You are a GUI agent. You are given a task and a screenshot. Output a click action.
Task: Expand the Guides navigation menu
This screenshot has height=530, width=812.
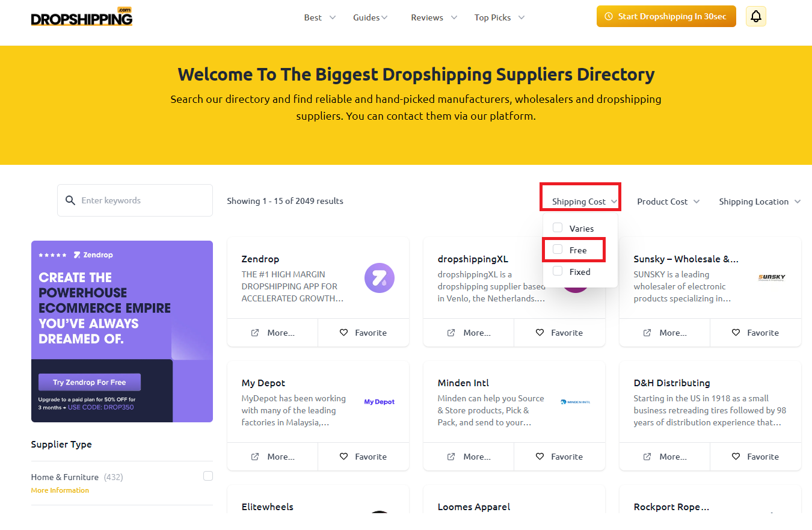371,17
